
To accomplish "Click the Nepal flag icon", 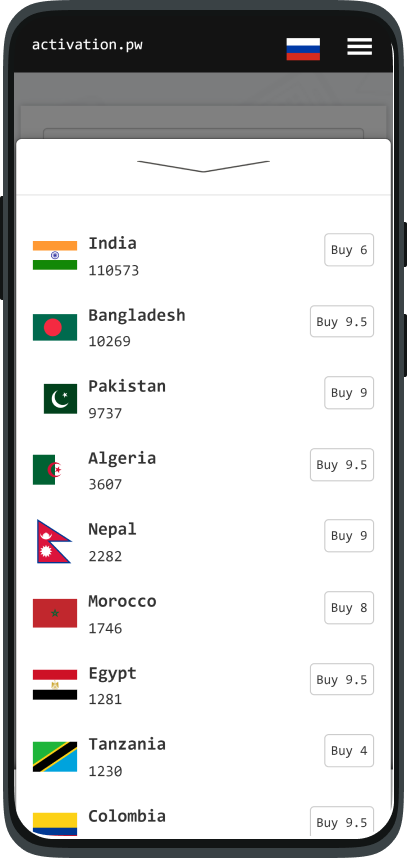I will tap(54, 542).
